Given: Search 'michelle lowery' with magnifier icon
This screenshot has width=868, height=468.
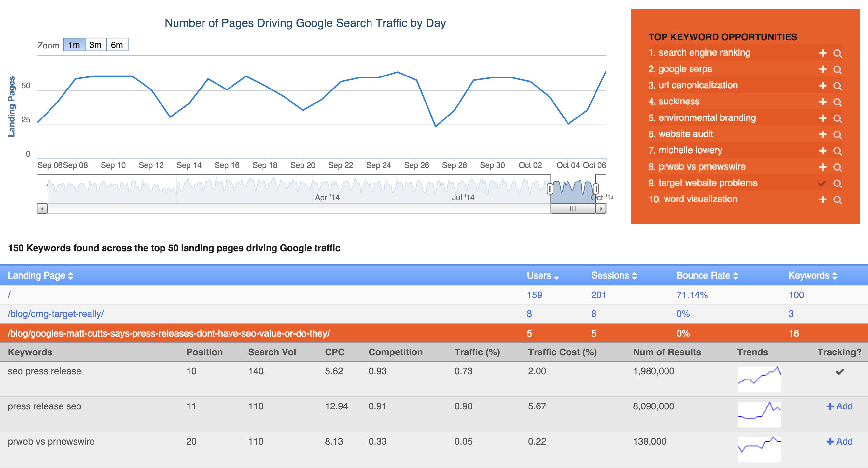Looking at the screenshot, I should 837,151.
